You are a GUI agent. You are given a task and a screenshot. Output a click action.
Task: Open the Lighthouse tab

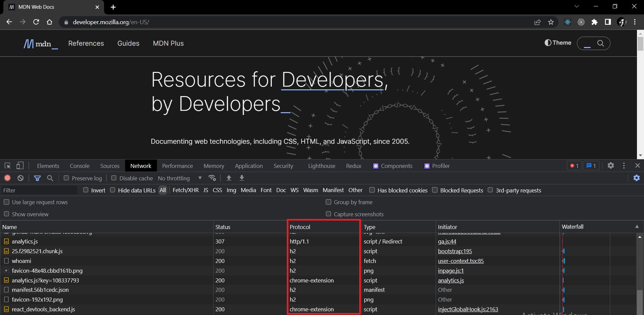click(x=322, y=166)
